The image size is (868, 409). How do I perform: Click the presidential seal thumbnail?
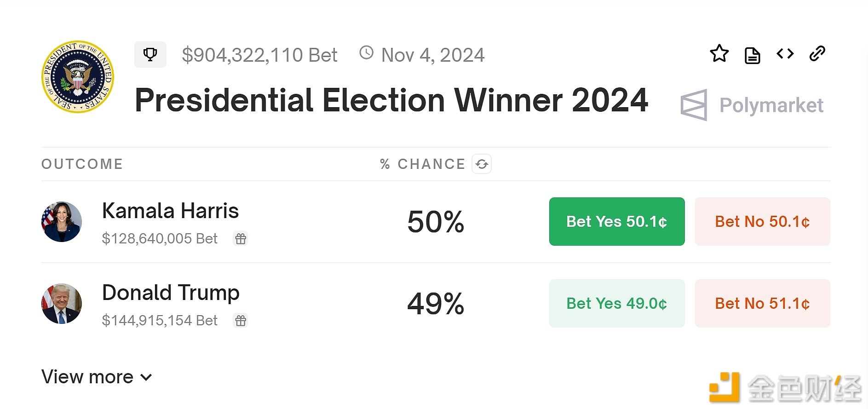coord(78,77)
